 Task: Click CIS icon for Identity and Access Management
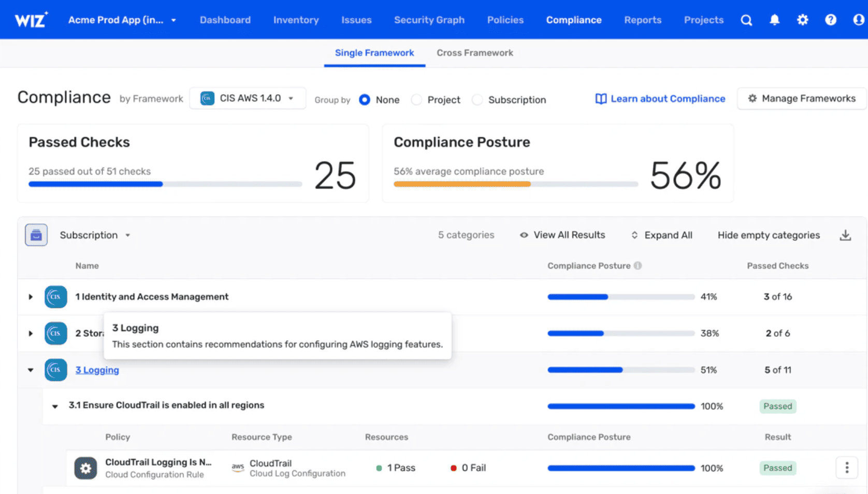[x=55, y=297]
